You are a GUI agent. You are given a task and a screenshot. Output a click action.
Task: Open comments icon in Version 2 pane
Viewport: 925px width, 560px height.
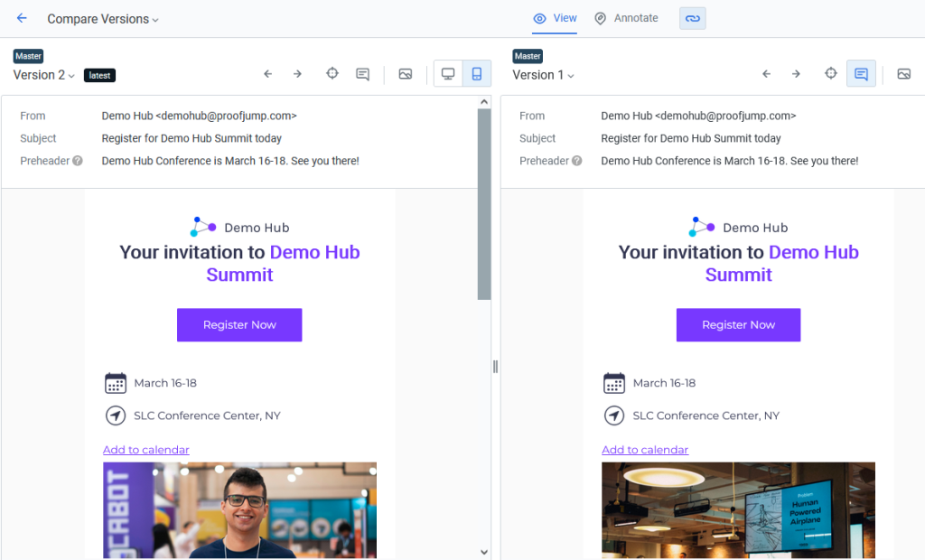(363, 74)
